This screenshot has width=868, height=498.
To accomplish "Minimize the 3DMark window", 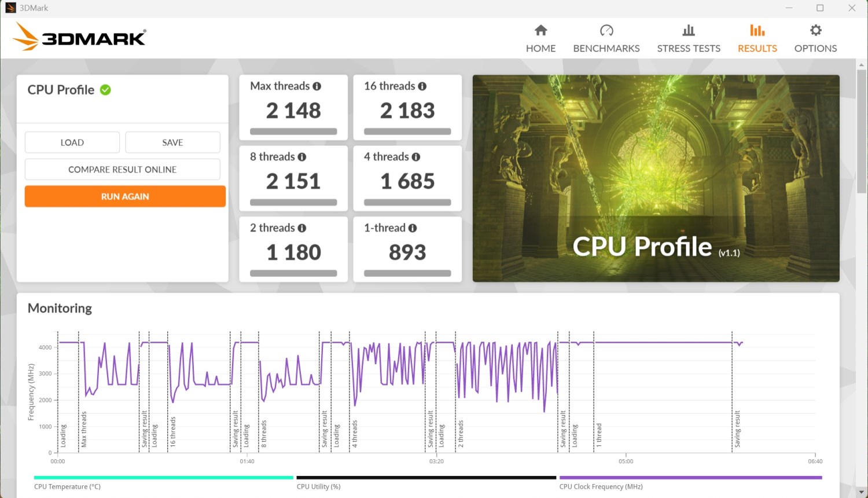I will tap(789, 8).
